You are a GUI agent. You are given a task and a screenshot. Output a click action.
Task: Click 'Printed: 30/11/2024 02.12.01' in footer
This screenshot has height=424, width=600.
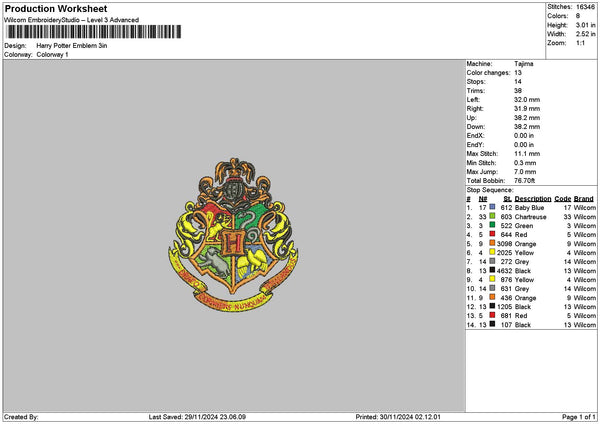(x=398, y=417)
